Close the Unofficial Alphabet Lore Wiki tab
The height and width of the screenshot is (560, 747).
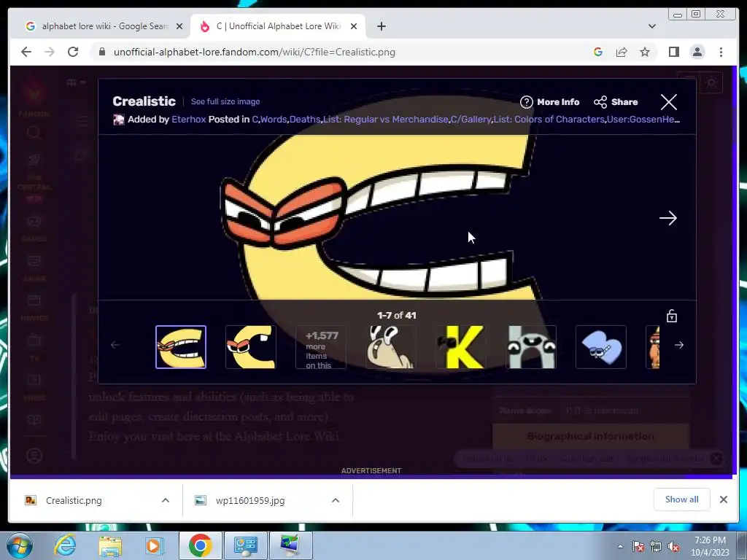pos(354,26)
